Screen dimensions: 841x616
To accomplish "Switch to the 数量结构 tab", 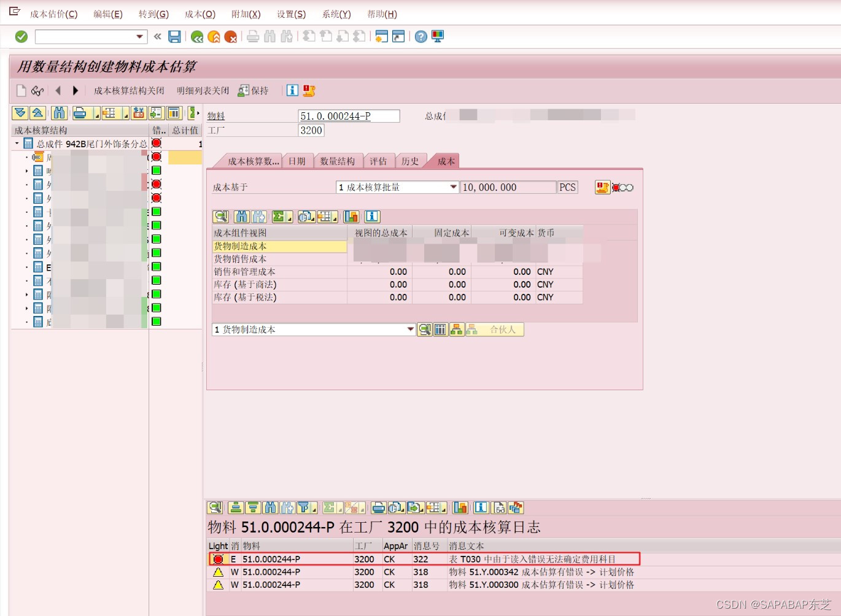I will (338, 161).
